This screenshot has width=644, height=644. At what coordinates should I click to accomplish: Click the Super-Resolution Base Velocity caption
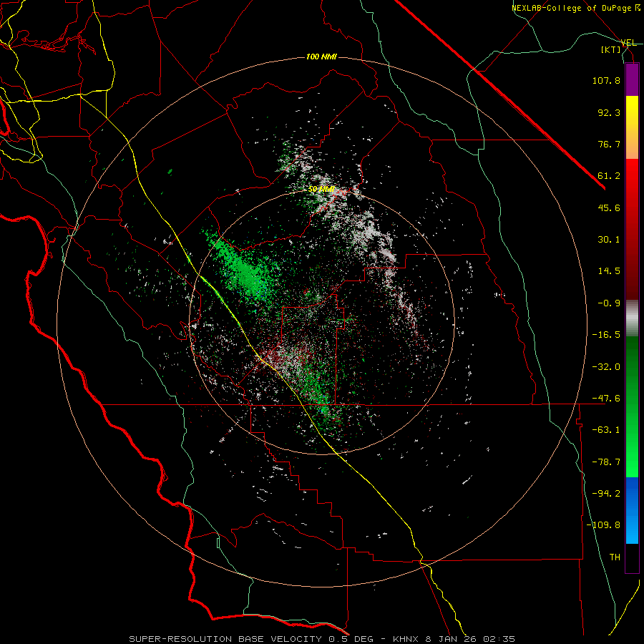point(322,639)
